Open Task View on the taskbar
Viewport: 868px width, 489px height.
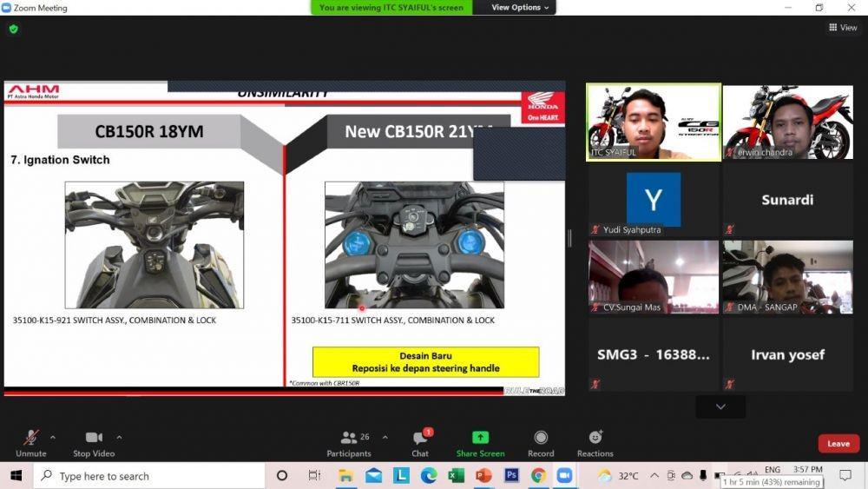pyautogui.click(x=314, y=476)
